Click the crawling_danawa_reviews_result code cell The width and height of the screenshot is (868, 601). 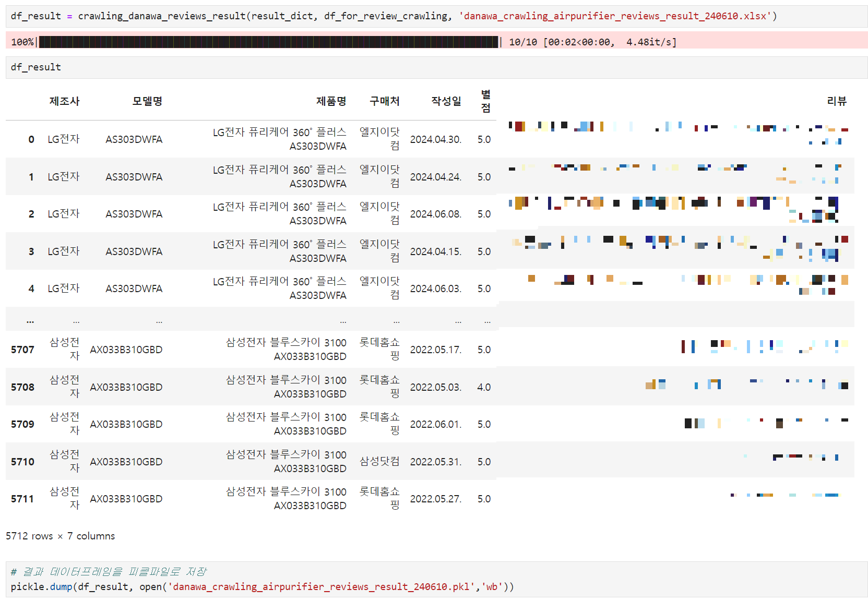[x=436, y=16]
